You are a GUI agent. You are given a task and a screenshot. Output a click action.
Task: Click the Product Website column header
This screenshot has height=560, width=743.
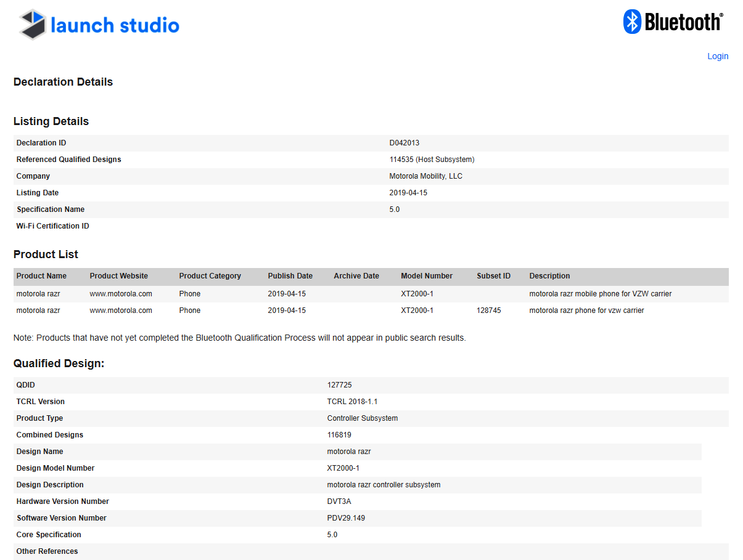(x=119, y=276)
